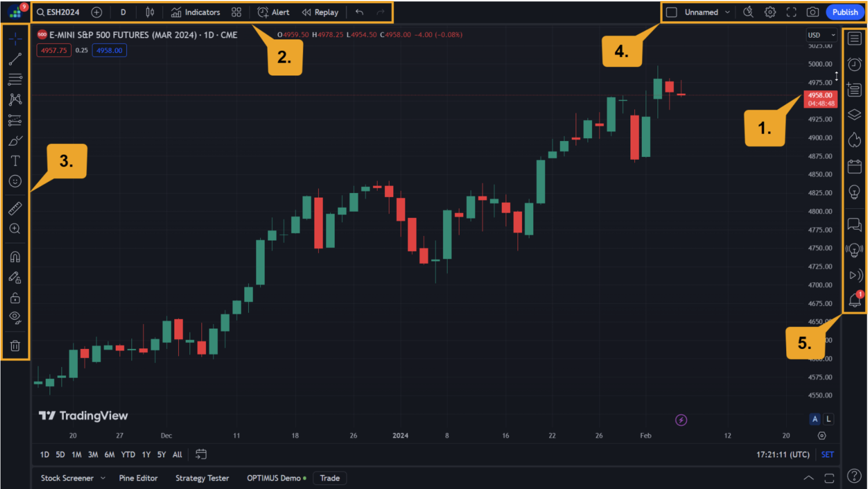The image size is (868, 489).
Task: Remove all drawings with trash icon
Action: (x=15, y=346)
